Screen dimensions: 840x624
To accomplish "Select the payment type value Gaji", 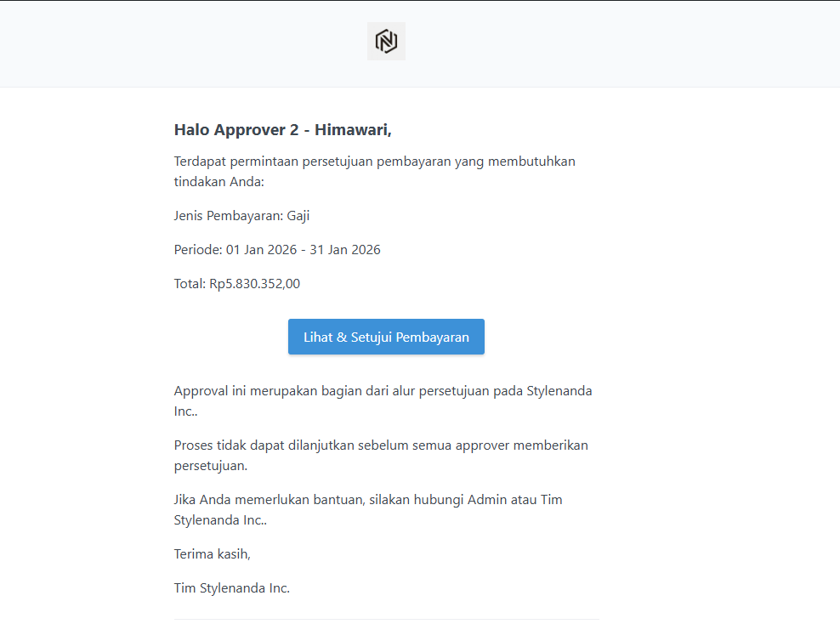I will click(x=298, y=216).
